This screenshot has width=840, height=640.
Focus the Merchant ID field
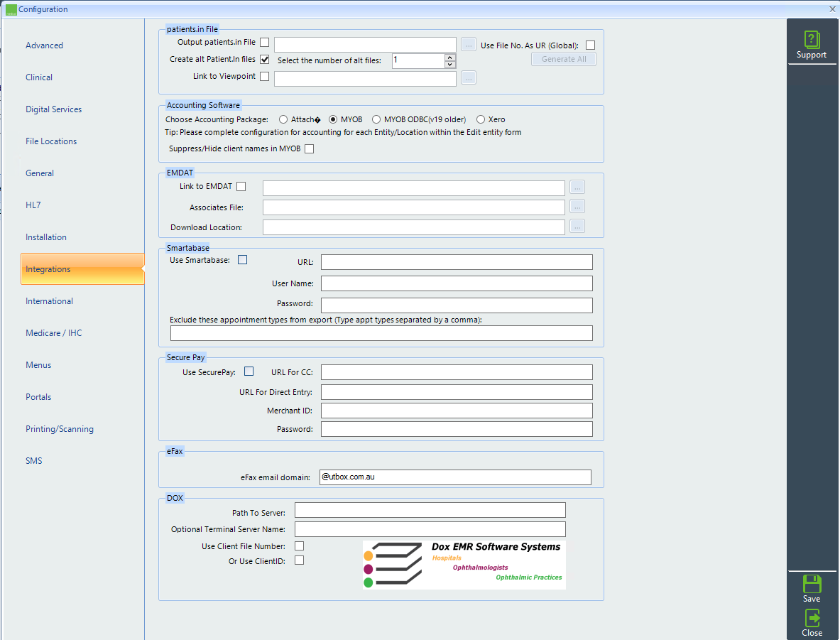(x=457, y=411)
